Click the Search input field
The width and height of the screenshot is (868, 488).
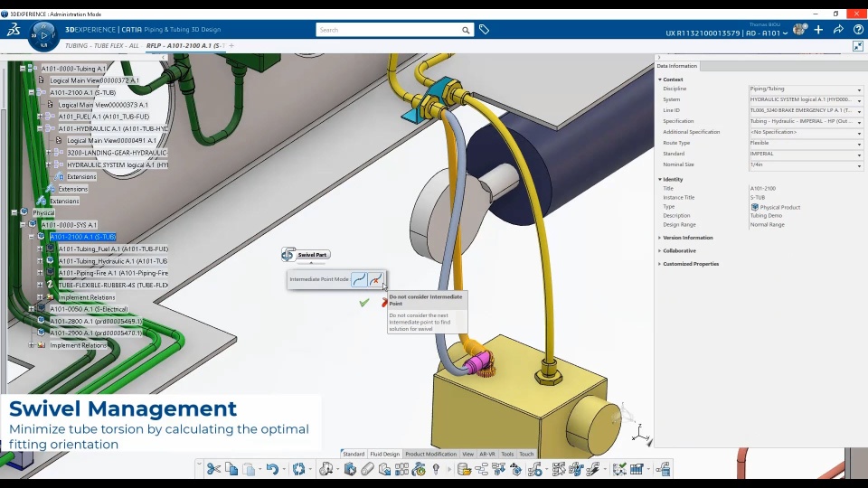pyautogui.click(x=389, y=30)
